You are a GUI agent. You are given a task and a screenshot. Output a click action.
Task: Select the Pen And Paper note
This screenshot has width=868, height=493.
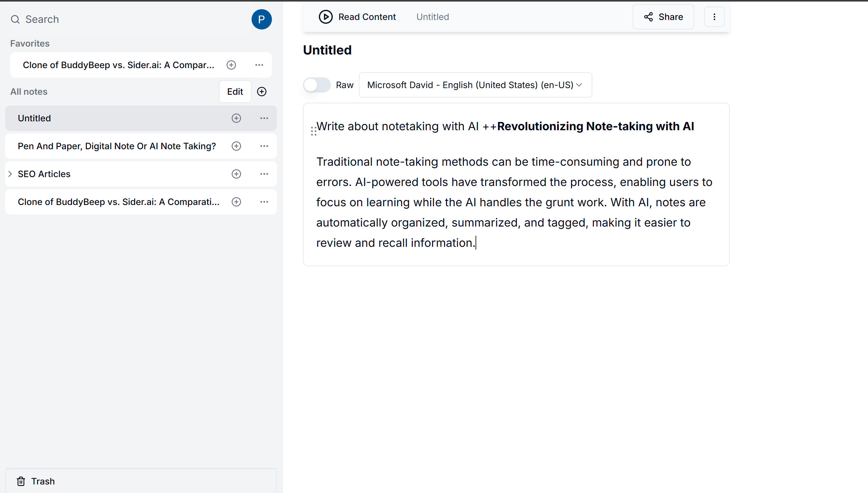coord(117,146)
